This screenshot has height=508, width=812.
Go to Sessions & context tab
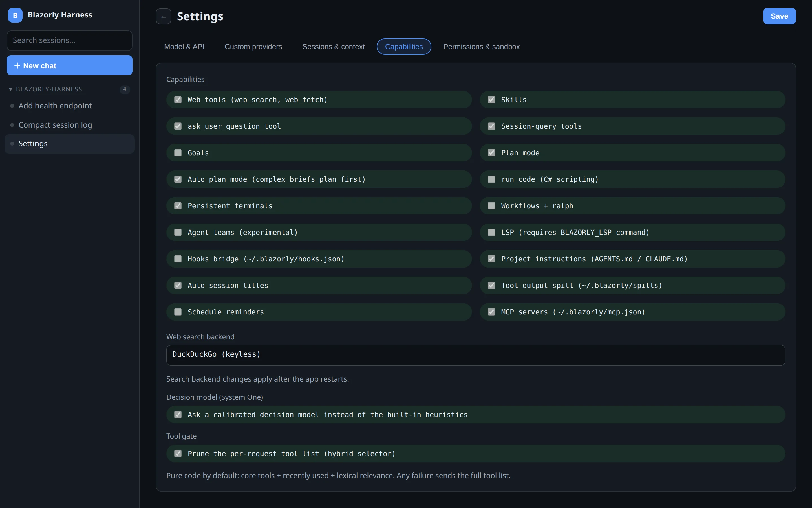tap(334, 47)
